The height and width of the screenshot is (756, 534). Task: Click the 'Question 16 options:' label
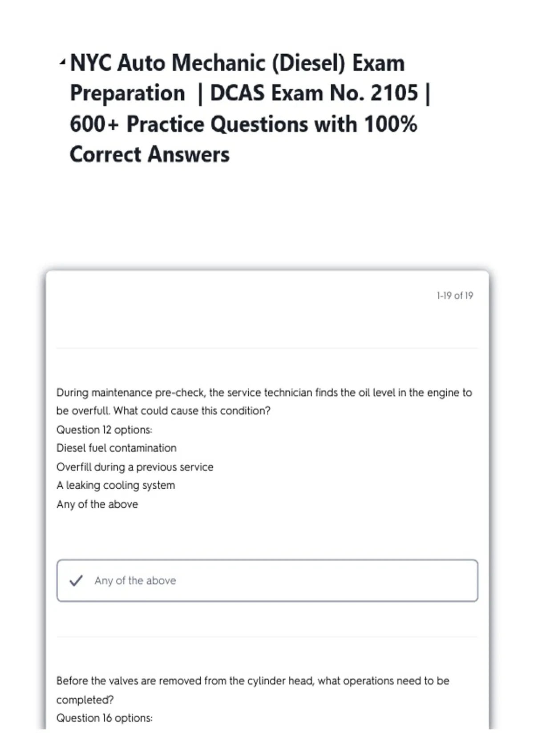pos(104,718)
